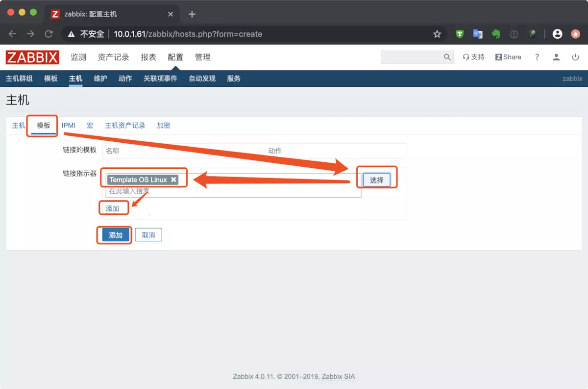
Task: Go to 模板 submenu in blue bar
Action: point(51,78)
